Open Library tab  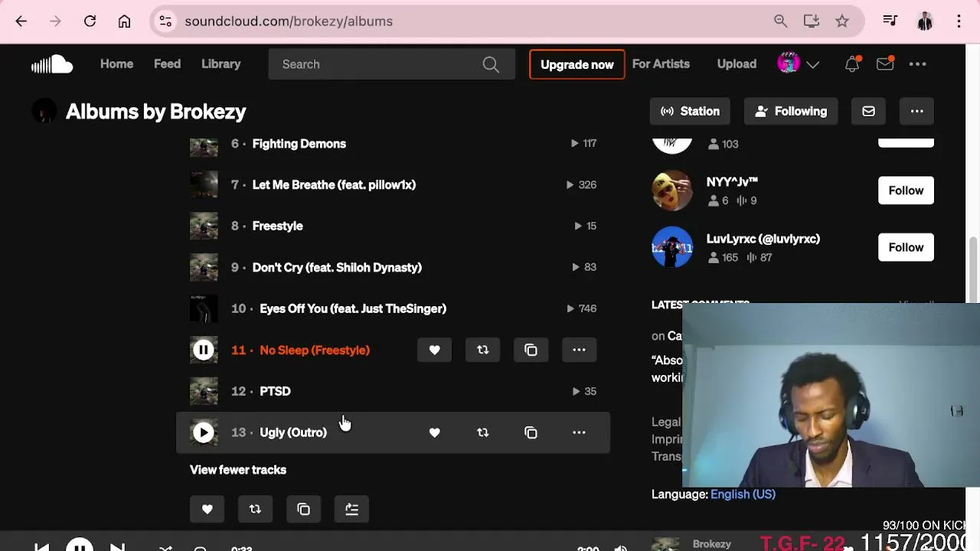[x=221, y=64]
